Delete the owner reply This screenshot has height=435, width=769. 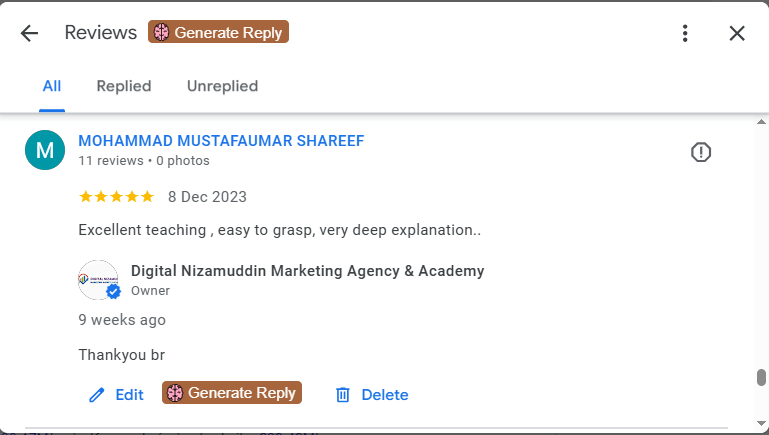[371, 394]
